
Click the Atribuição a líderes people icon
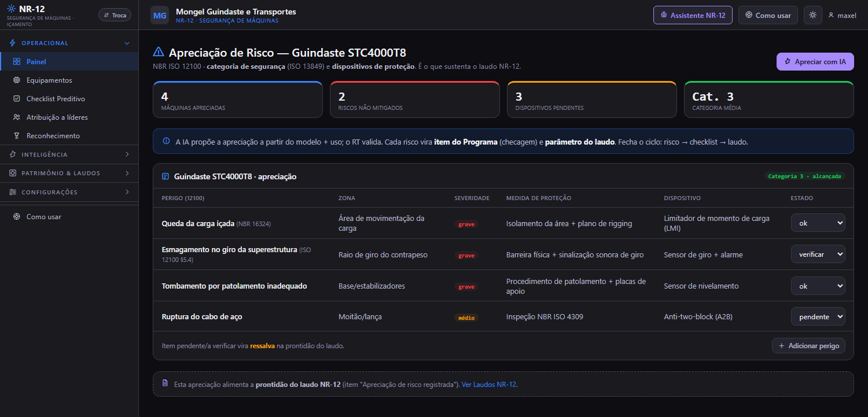[x=16, y=117]
